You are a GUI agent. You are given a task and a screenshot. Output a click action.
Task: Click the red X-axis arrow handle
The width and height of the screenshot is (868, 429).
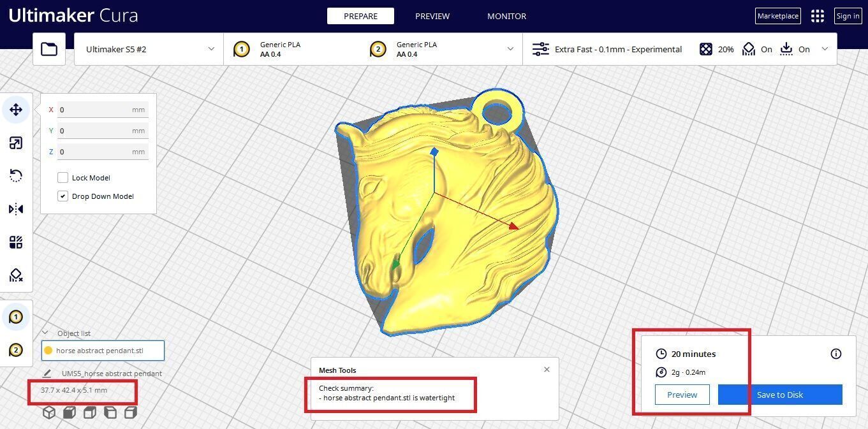513,225
